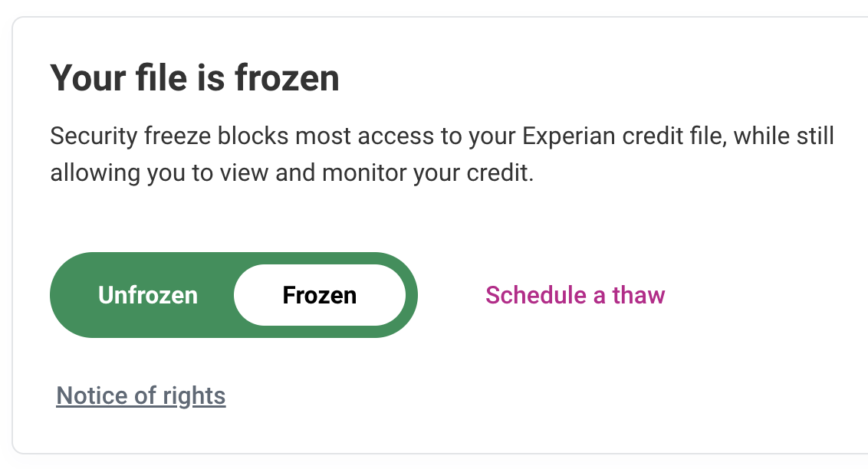Click the white Frozen pill indicator
Image resolution: width=868 pixels, height=469 pixels.
(x=320, y=294)
